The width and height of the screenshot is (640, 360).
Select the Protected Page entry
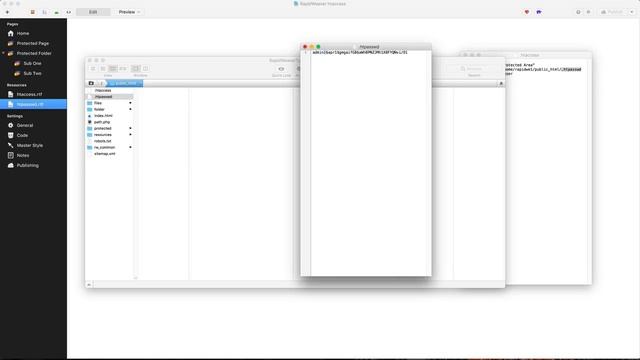coord(33,43)
